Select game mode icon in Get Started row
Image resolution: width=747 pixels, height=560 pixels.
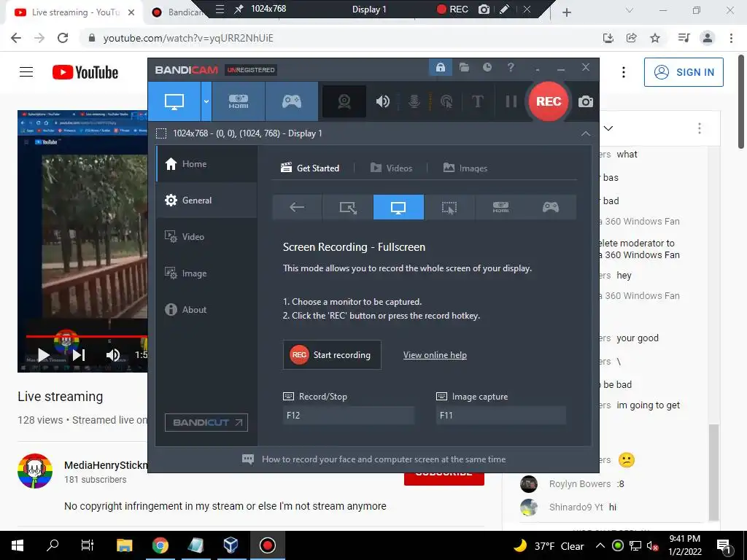coord(551,207)
